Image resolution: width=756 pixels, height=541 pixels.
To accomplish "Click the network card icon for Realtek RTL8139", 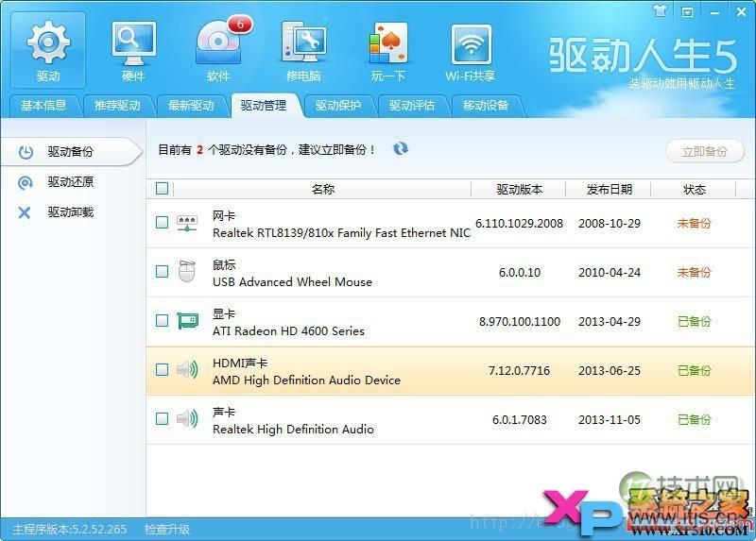I will tap(187, 223).
